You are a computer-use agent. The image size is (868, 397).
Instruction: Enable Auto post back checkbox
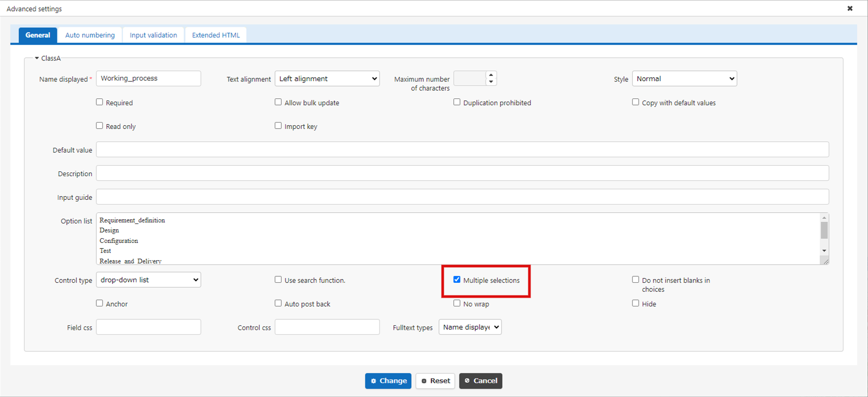[x=278, y=303]
